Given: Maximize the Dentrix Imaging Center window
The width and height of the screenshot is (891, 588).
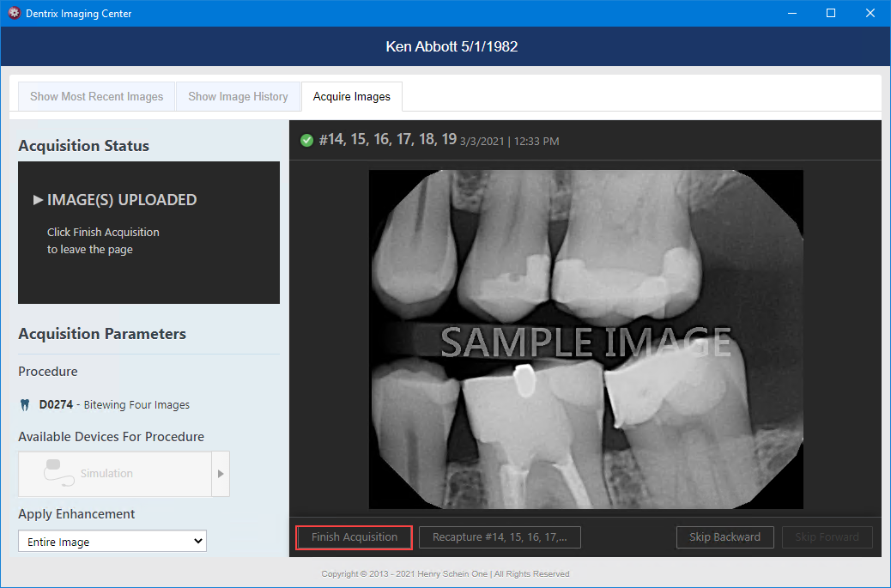Looking at the screenshot, I should click(x=830, y=14).
